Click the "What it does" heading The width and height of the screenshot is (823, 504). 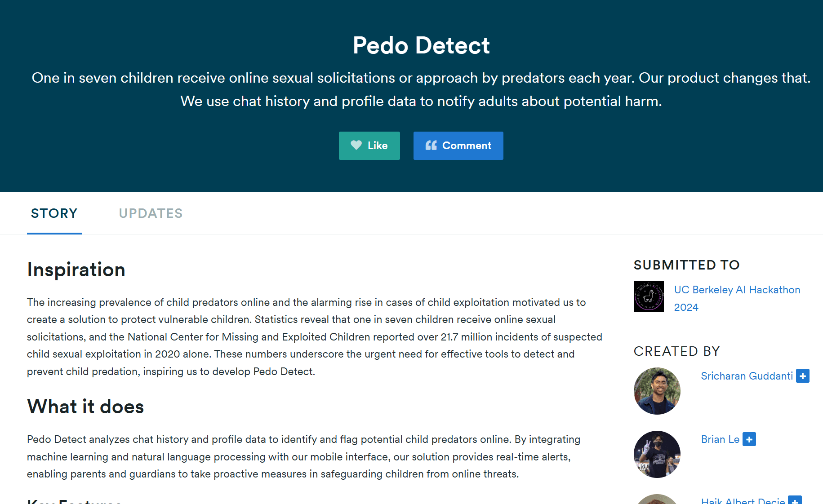[85, 407]
